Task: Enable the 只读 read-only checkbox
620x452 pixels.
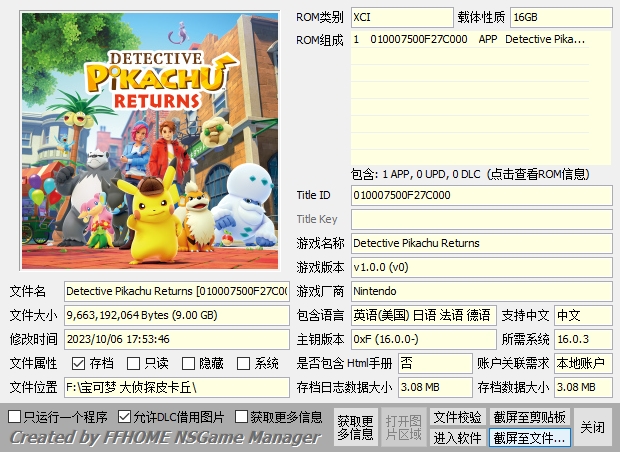Action: (x=134, y=364)
